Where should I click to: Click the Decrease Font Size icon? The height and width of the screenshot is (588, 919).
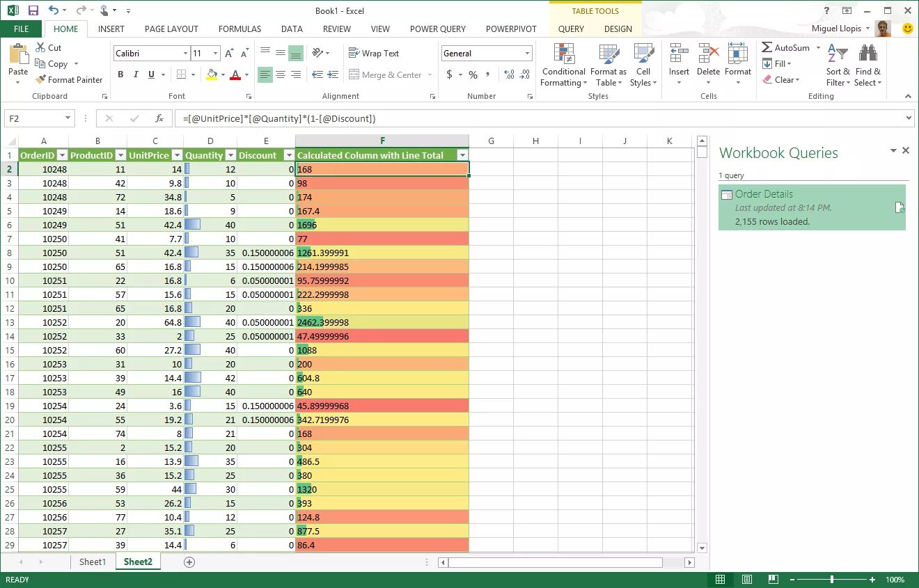[x=244, y=53]
